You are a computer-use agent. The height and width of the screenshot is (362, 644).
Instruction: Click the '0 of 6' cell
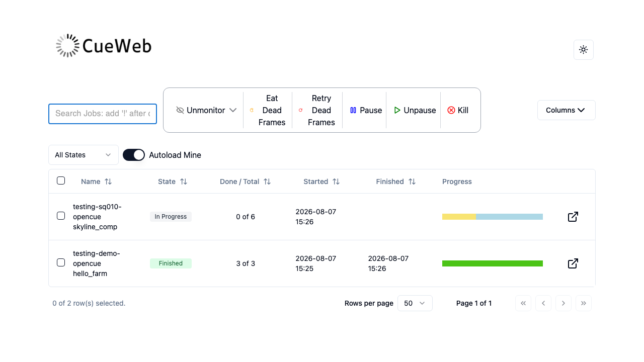click(x=246, y=217)
